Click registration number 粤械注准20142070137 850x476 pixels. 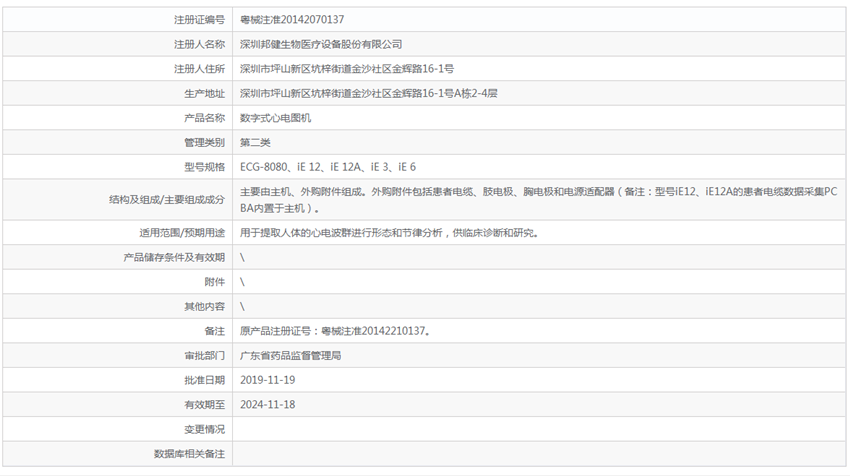(292, 20)
